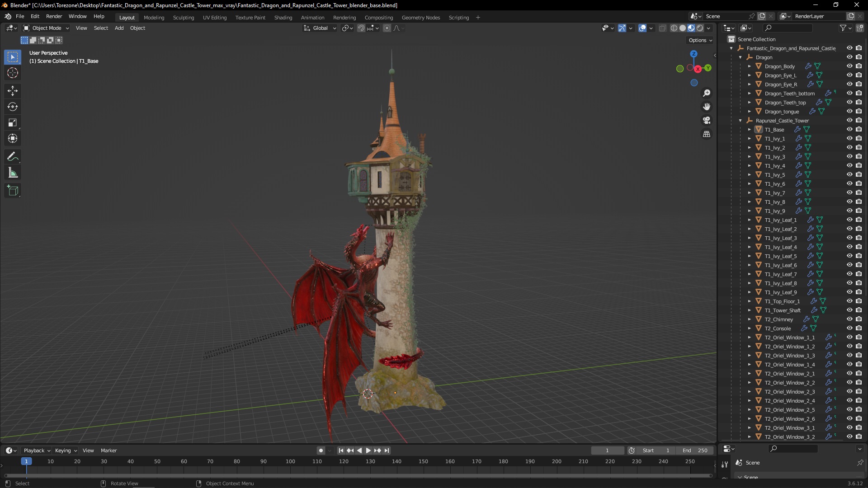Open the Global orientation dropdown
The width and height of the screenshot is (868, 488).
pyautogui.click(x=320, y=28)
